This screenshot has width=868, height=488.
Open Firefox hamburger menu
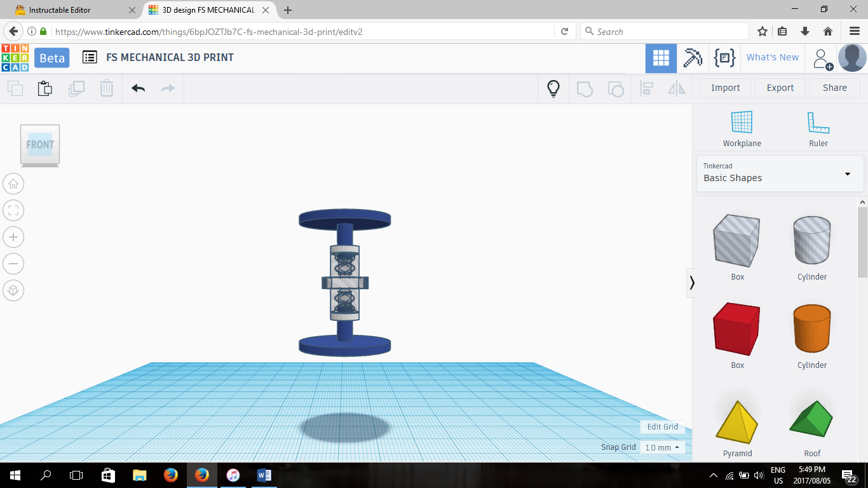pyautogui.click(x=854, y=31)
